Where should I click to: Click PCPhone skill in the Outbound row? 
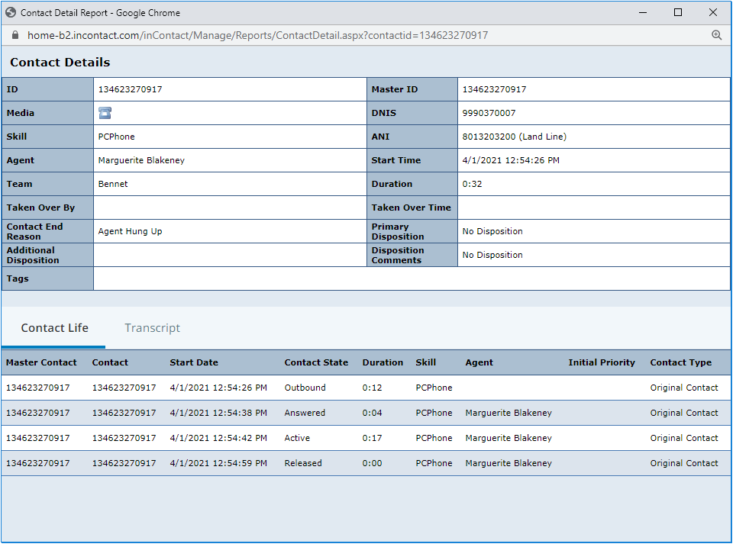[434, 388]
